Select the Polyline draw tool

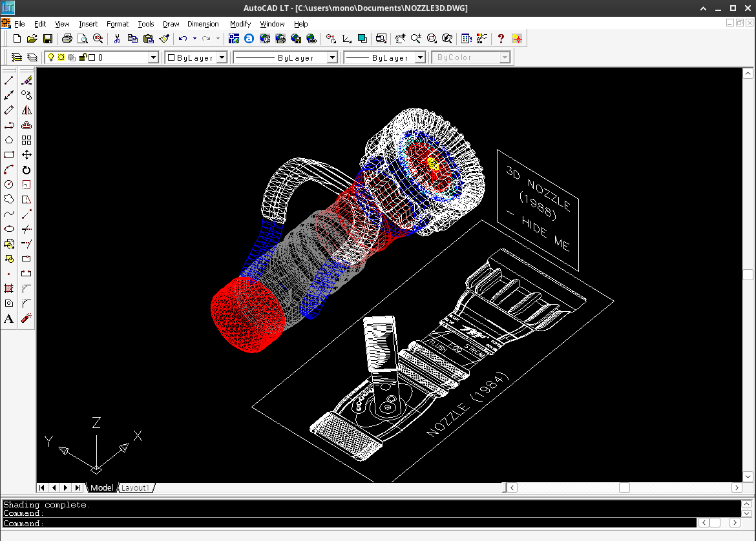point(8,125)
